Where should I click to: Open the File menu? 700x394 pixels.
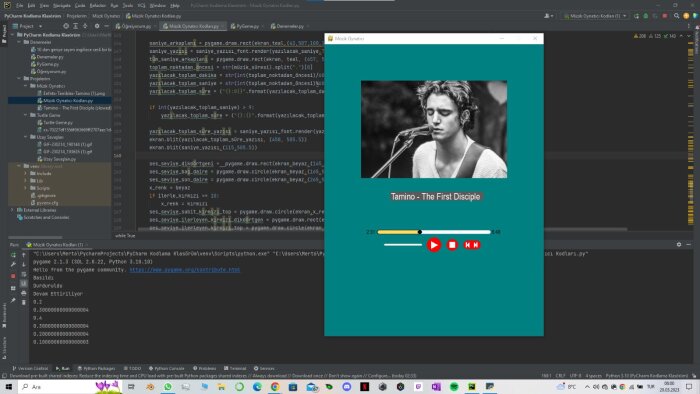[x=20, y=6]
